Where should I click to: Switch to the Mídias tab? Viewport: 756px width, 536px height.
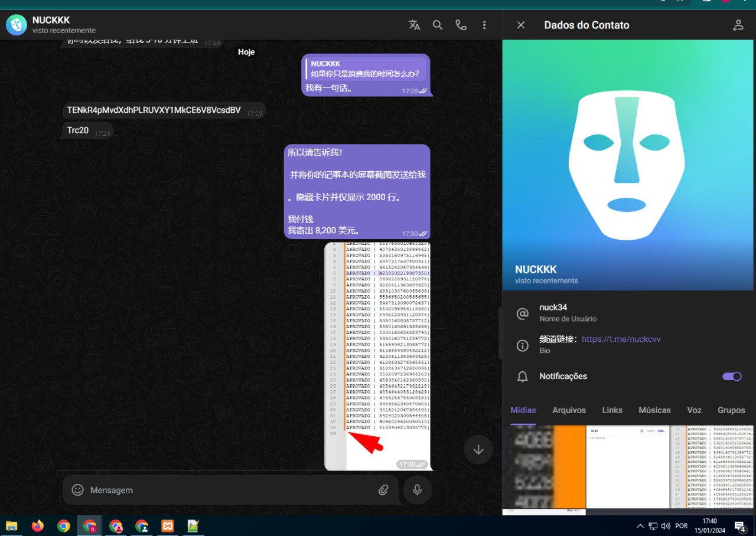pos(523,410)
